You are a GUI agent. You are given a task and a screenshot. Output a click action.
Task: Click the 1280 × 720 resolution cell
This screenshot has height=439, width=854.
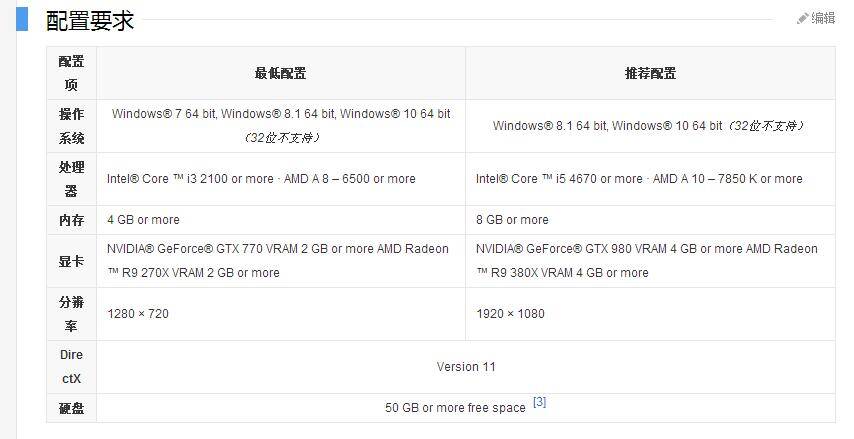pyautogui.click(x=138, y=314)
